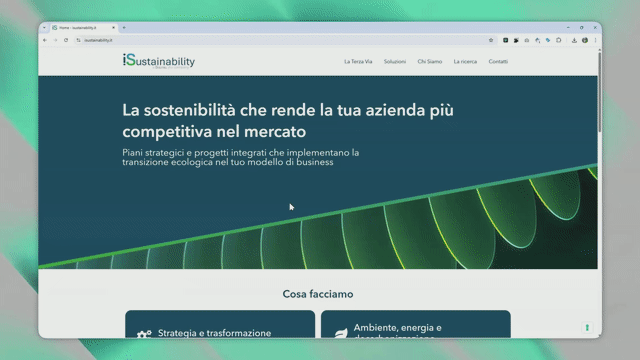The image size is (640, 360).
Task: Open the dark square teal extension icon
Action: pos(505,40)
